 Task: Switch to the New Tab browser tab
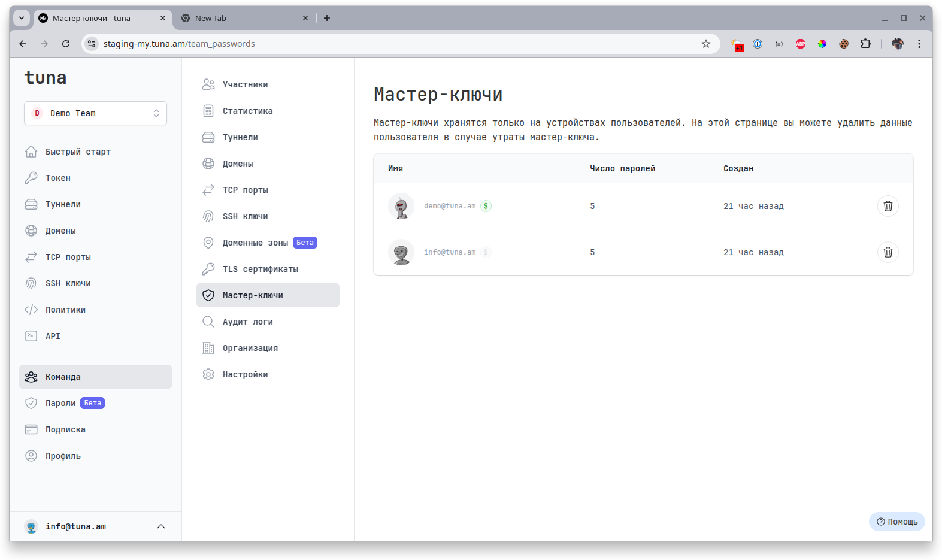240,18
